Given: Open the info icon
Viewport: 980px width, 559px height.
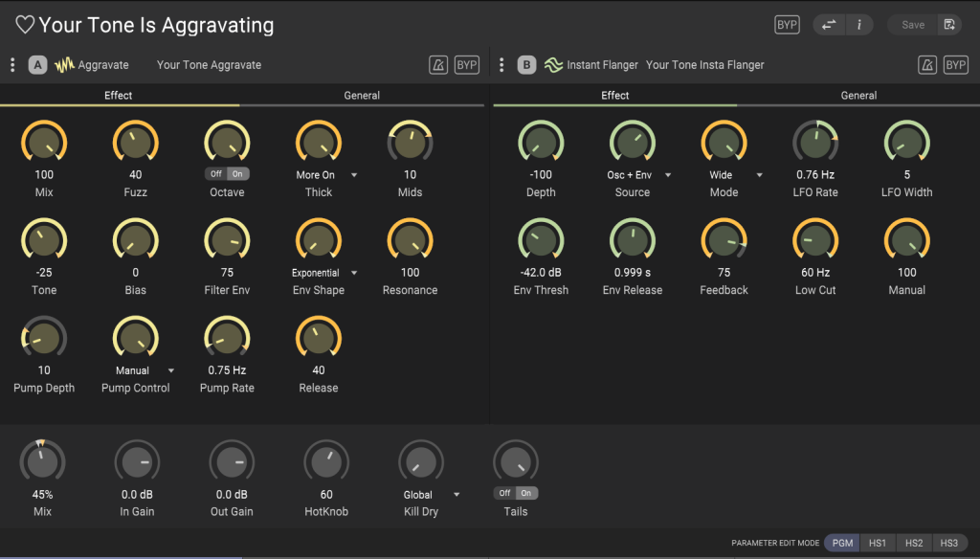Looking at the screenshot, I should [859, 25].
